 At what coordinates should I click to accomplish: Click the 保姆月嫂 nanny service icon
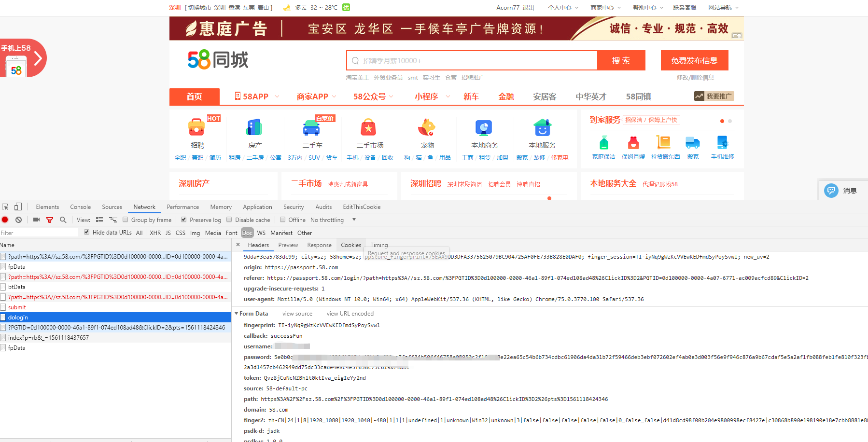pos(633,143)
